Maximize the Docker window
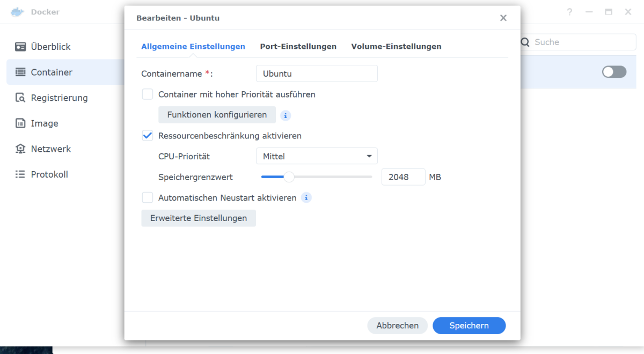The image size is (644, 354). pos(609,12)
